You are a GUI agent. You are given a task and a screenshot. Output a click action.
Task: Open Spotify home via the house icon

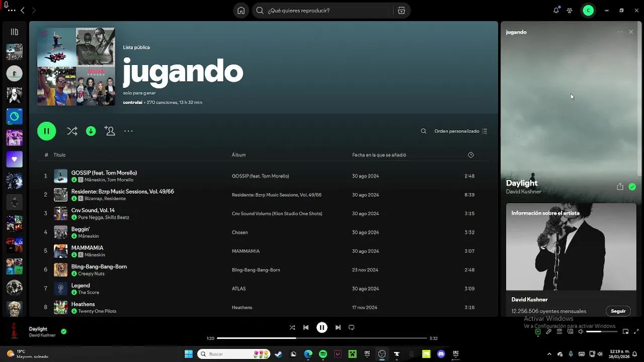tap(241, 11)
